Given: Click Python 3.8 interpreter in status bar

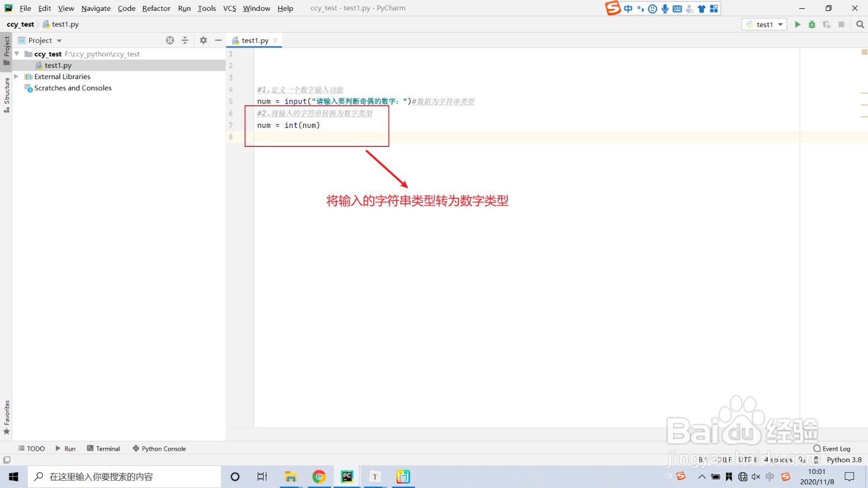Looking at the screenshot, I should (x=844, y=460).
